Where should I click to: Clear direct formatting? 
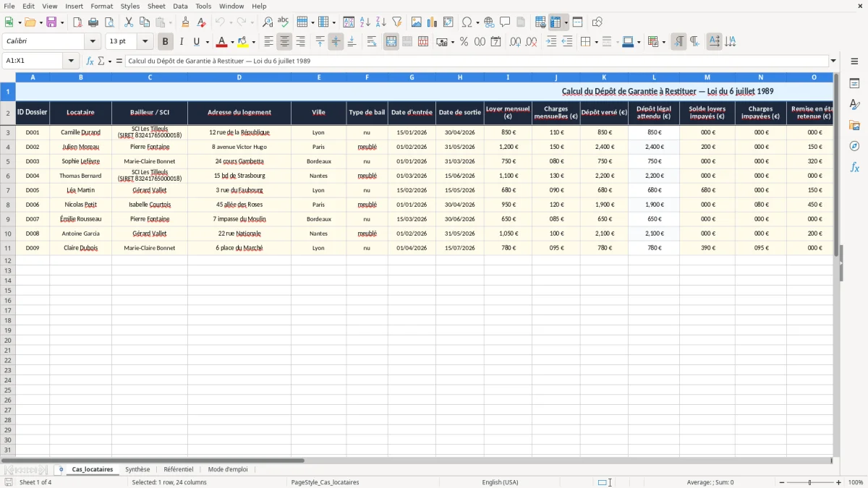coord(202,22)
